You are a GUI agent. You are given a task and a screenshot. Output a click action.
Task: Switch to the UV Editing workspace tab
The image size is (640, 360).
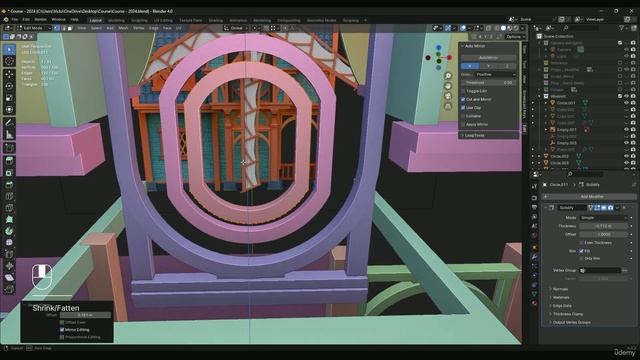(x=163, y=20)
